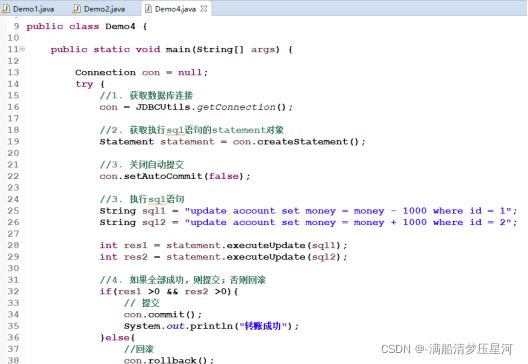This screenshot has width=528, height=364.
Task: Click the Demo1.java file icon
Action: pos(6,9)
